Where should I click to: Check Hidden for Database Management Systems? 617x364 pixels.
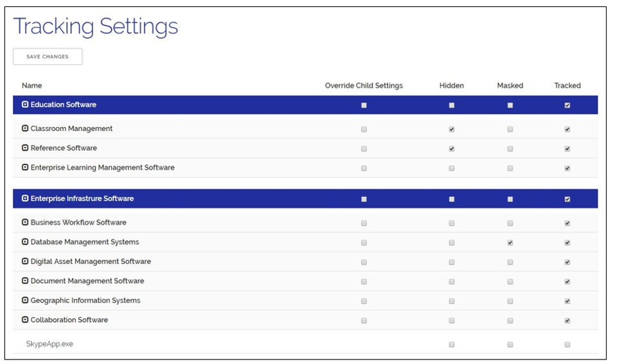[x=452, y=243]
